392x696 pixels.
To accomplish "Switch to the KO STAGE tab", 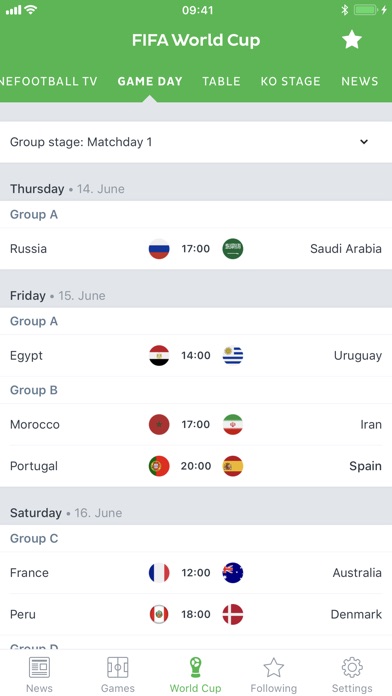I will pyautogui.click(x=290, y=81).
